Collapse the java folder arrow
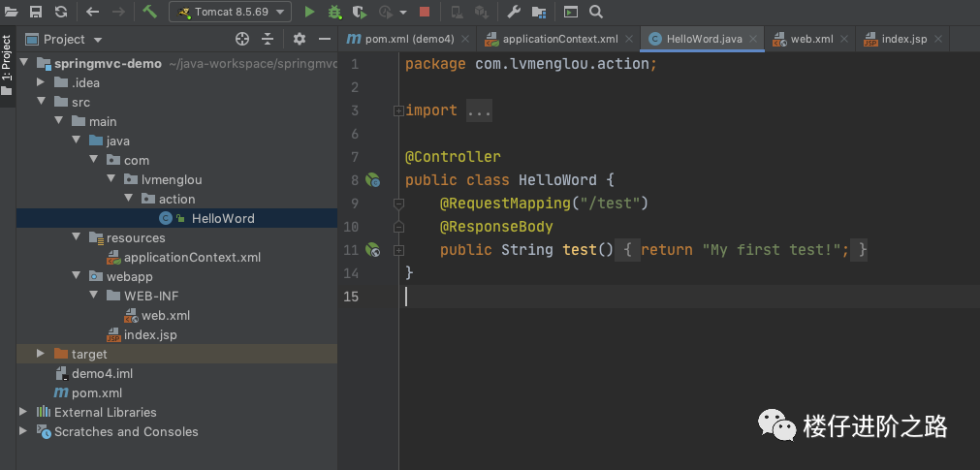This screenshot has width=980, height=470. click(77, 140)
